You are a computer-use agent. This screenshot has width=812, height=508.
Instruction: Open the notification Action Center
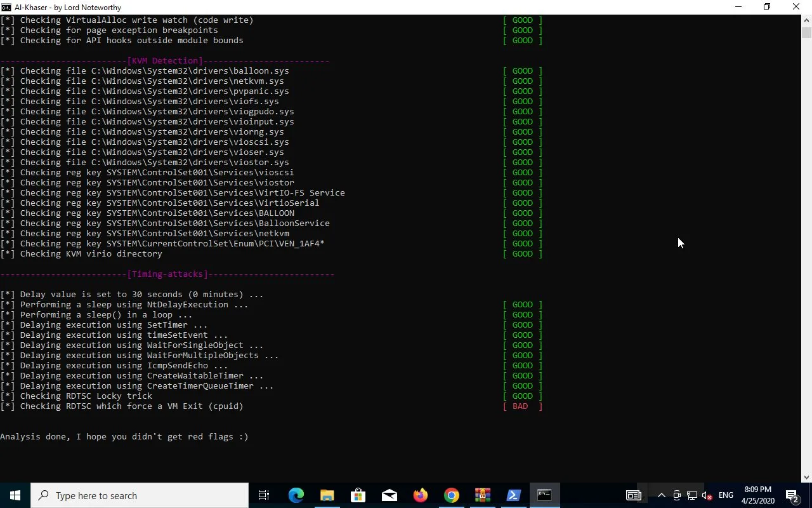(792, 495)
